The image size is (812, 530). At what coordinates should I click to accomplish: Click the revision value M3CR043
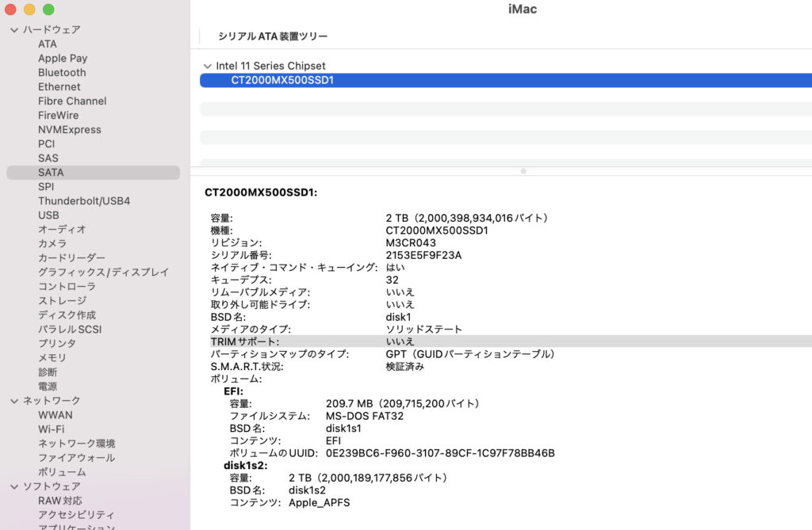tap(411, 242)
